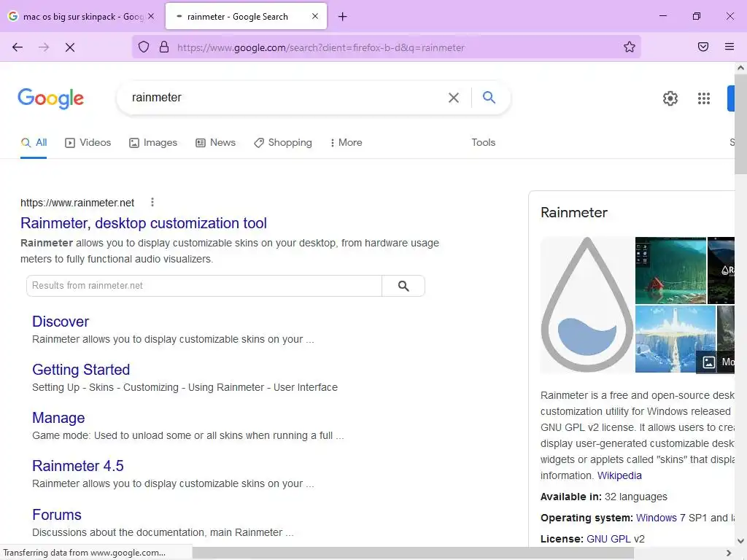Open the search Tools options

pyautogui.click(x=483, y=142)
